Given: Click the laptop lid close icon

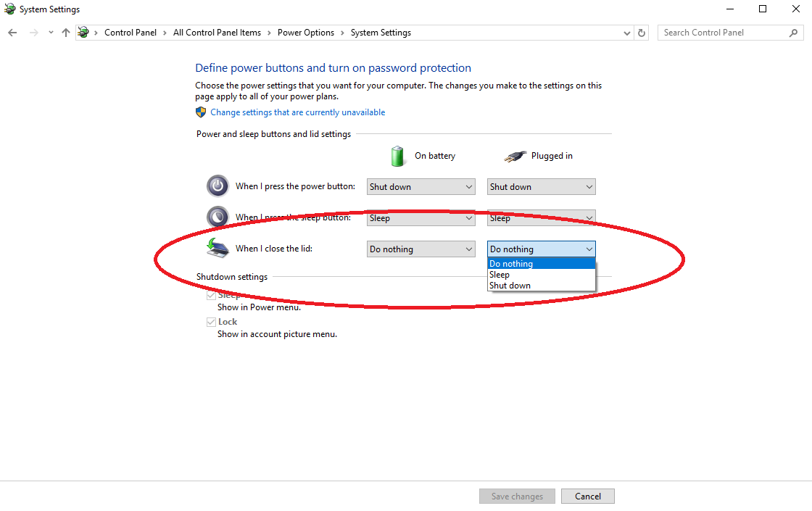Looking at the screenshot, I should (x=217, y=248).
